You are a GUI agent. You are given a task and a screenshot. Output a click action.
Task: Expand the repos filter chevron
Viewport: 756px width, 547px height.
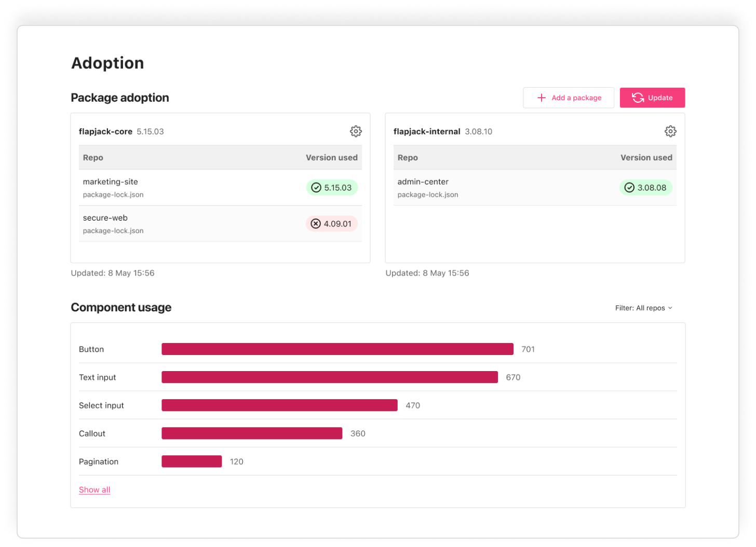[x=670, y=308]
